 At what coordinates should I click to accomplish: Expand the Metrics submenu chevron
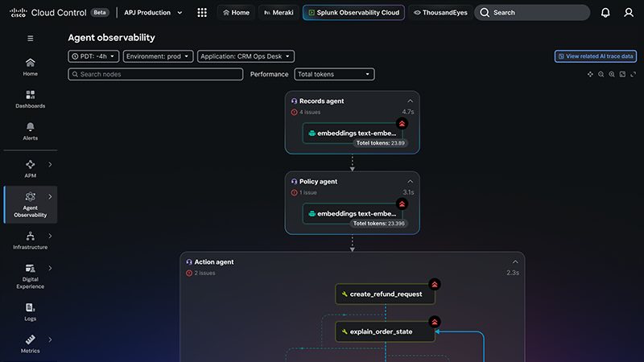tap(50, 339)
